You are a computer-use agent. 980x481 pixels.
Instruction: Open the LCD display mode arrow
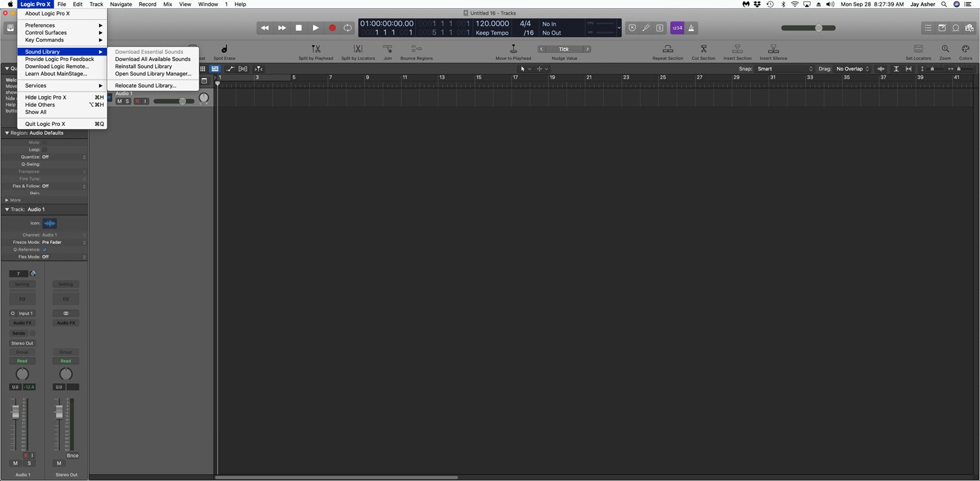pos(619,28)
